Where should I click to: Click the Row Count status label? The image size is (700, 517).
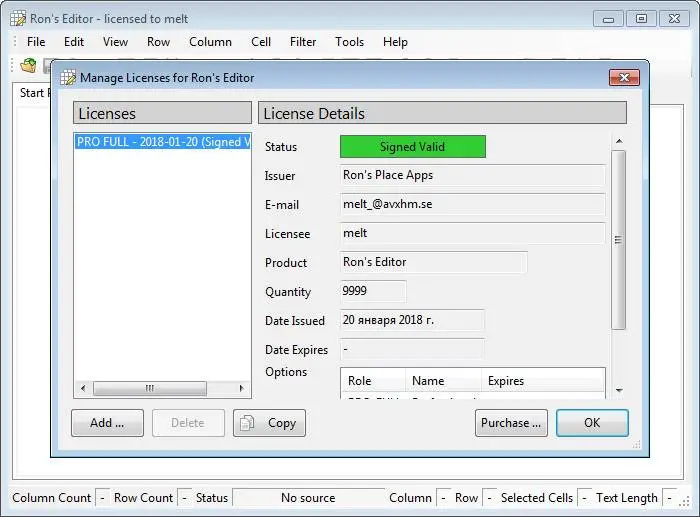[x=143, y=498]
